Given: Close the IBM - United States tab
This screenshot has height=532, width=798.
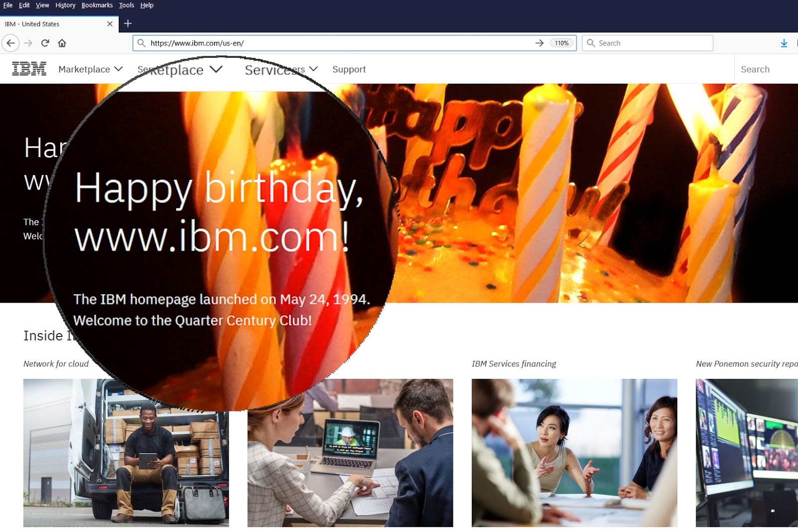Looking at the screenshot, I should [x=110, y=24].
